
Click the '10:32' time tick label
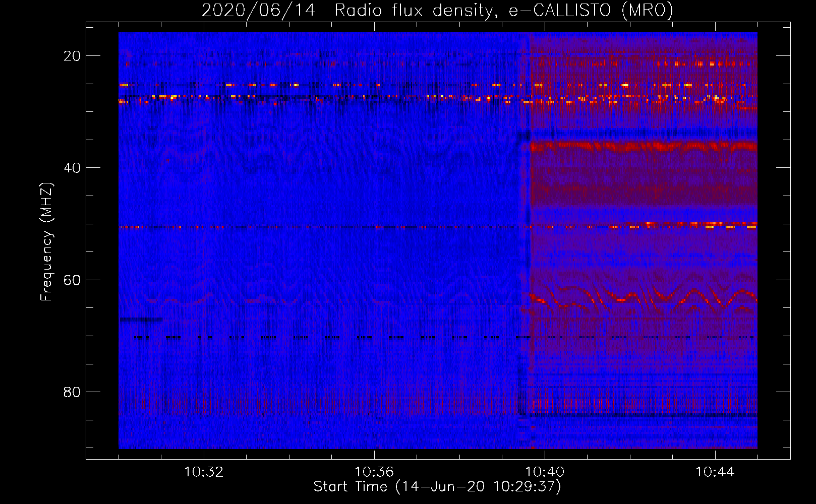coord(204,472)
